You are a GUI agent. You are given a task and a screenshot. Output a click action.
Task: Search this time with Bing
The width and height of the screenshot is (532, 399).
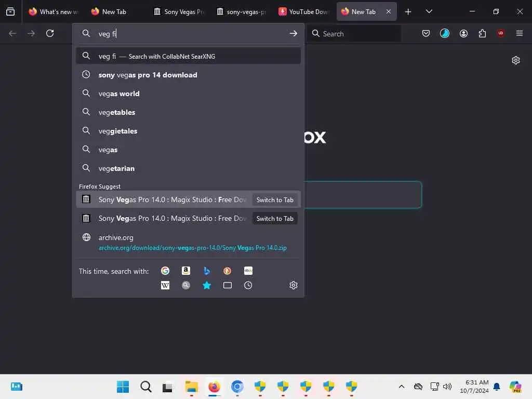(207, 271)
